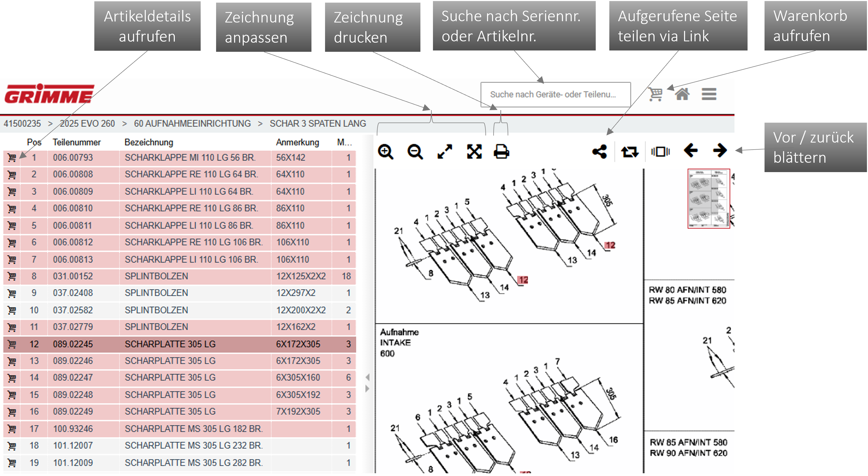Add part 006.00811 to cart
The height and width of the screenshot is (476, 868).
click(x=12, y=225)
